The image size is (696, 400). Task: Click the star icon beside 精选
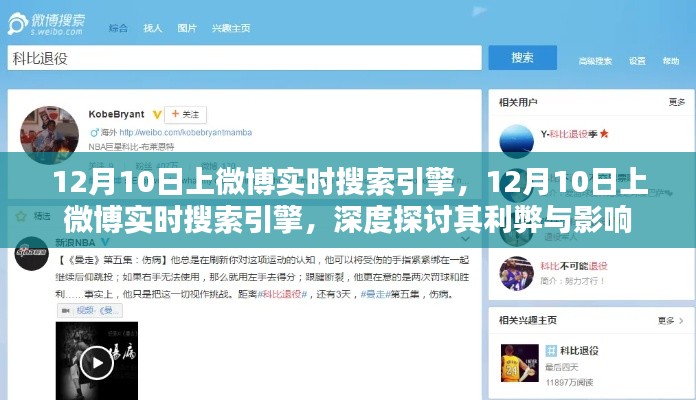click(x=21, y=216)
